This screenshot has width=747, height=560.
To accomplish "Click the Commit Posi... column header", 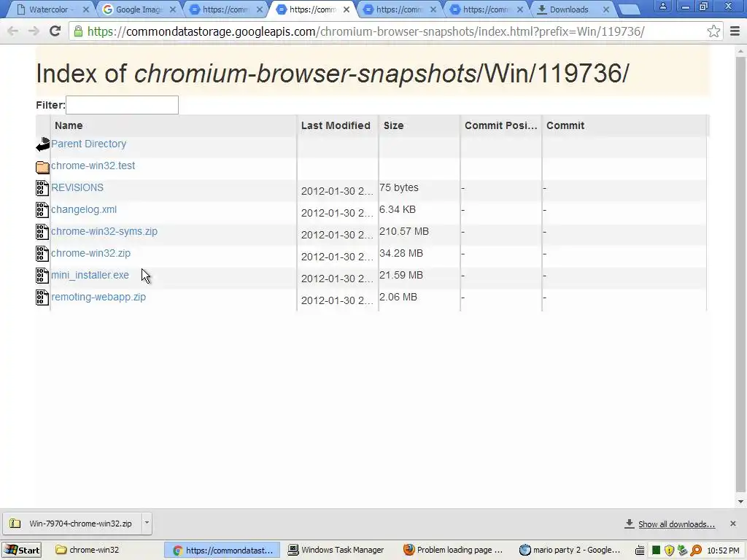I will pyautogui.click(x=500, y=125).
